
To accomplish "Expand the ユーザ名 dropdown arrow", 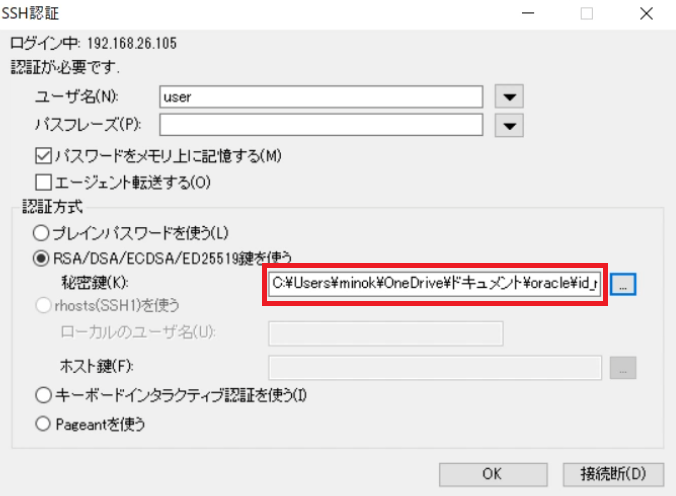I will pos(511,98).
